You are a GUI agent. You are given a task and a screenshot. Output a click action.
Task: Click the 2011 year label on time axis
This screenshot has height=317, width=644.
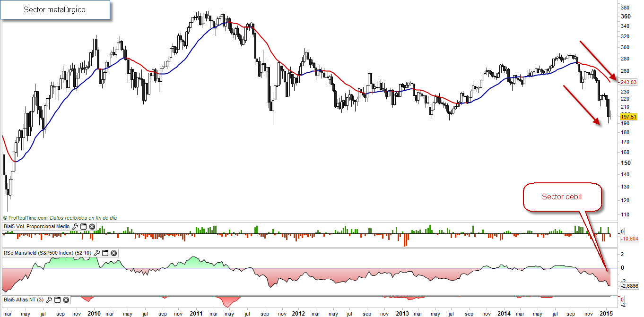coord(196,313)
